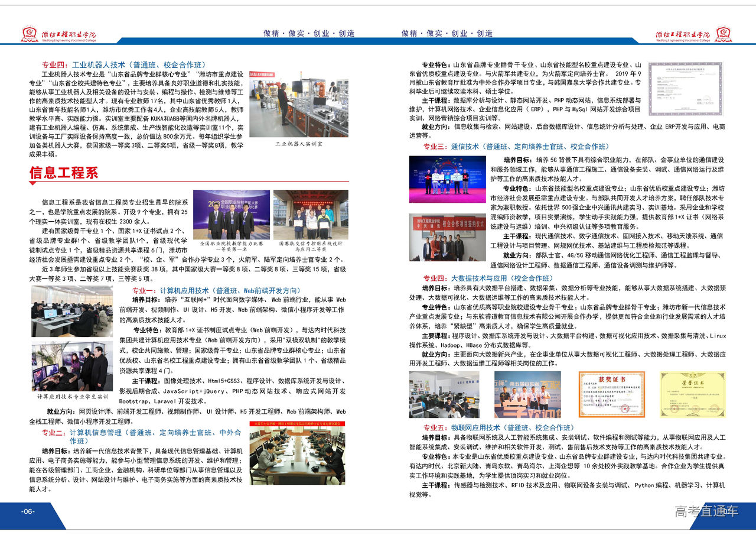Open the meeting room photo with red banner

point(299,455)
